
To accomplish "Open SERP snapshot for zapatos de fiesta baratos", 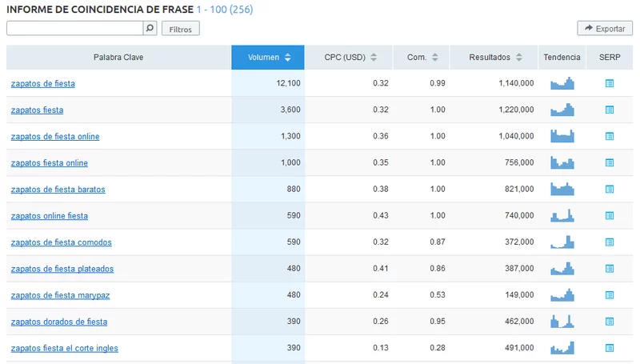I will coord(610,189).
